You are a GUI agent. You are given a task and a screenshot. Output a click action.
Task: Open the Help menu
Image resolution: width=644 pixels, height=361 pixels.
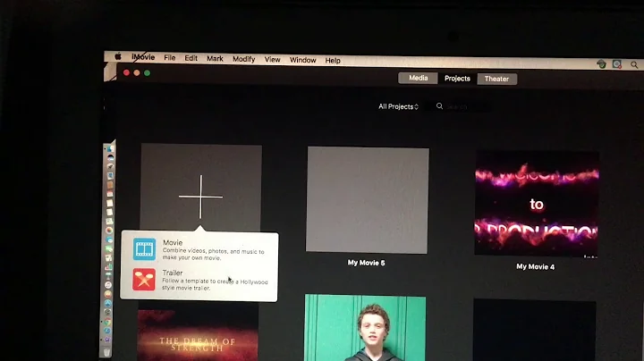pos(333,60)
